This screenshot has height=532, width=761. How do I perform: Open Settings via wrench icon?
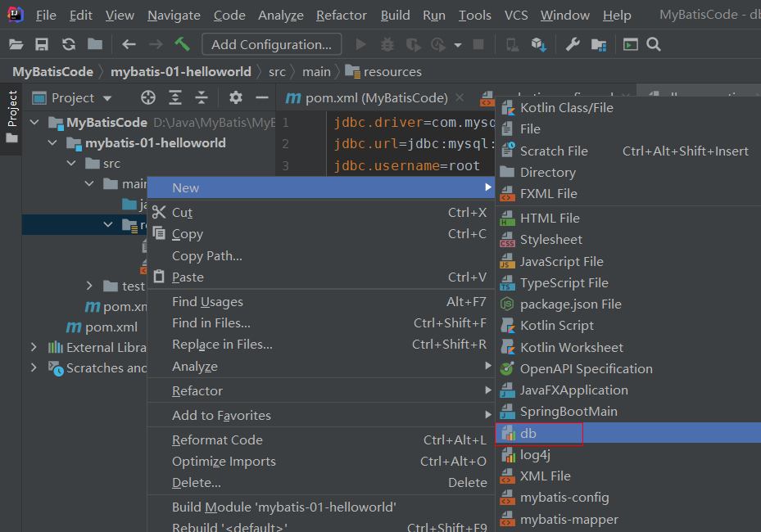tap(573, 45)
